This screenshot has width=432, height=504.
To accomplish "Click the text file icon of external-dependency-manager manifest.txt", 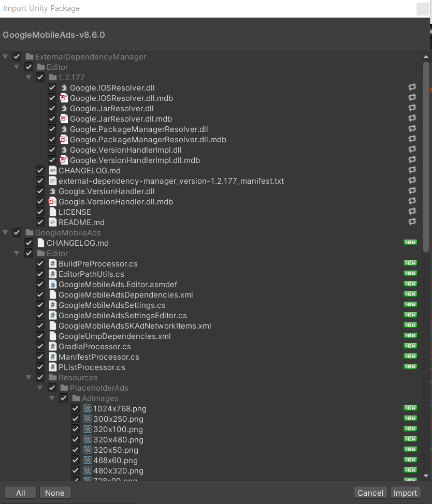I will tap(52, 181).
